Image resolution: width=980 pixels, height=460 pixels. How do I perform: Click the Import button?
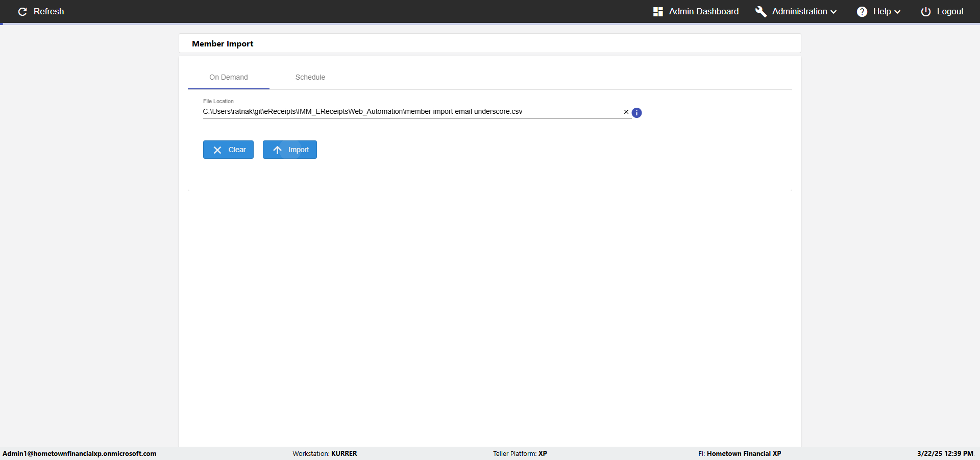tap(290, 150)
